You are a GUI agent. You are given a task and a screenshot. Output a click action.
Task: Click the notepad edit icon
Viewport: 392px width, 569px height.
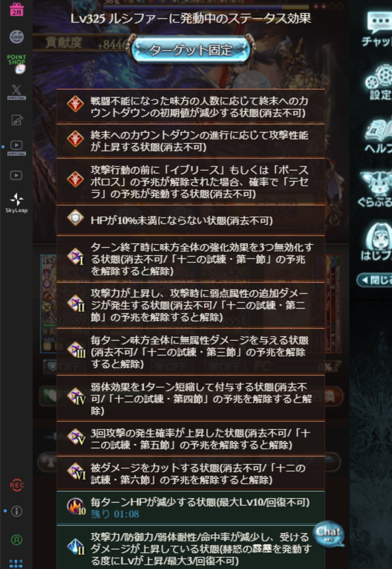(x=17, y=120)
